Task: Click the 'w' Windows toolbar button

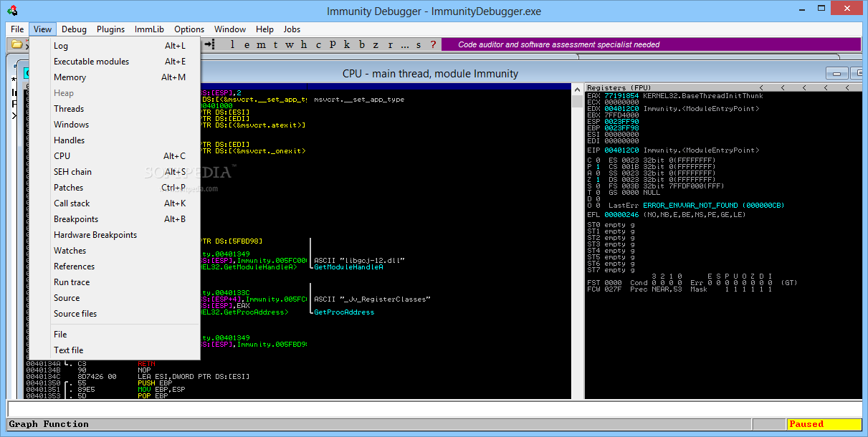Action: coord(289,44)
